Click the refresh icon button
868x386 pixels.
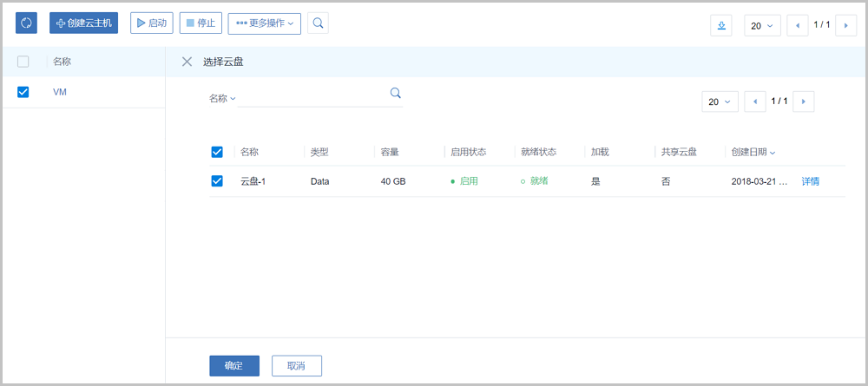tap(27, 23)
